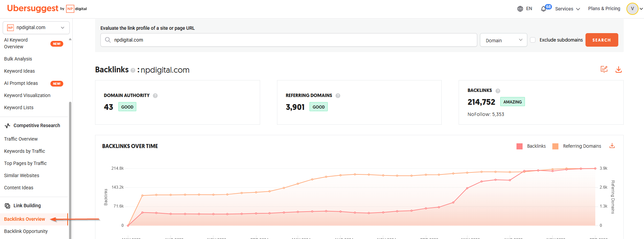
Task: Click NP favicon in project selector
Action: (10, 28)
